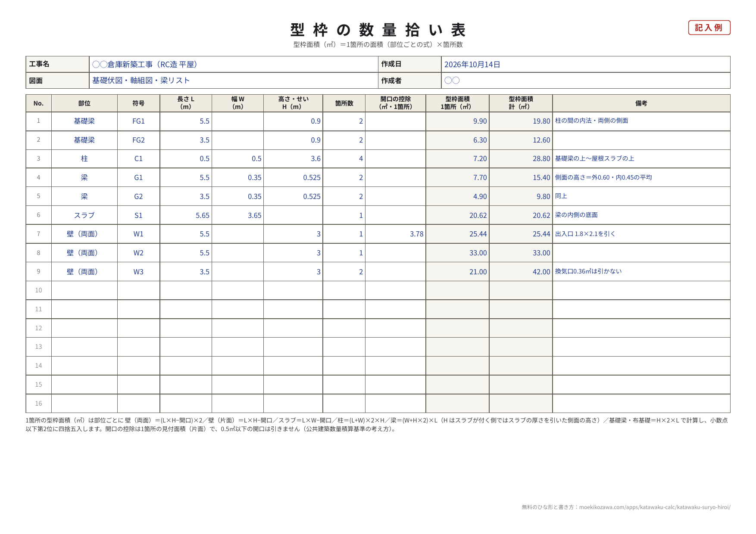Image resolution: width=756 pixels, height=534 pixels.
Task: Click the 長さ L column header
Action: [x=186, y=103]
